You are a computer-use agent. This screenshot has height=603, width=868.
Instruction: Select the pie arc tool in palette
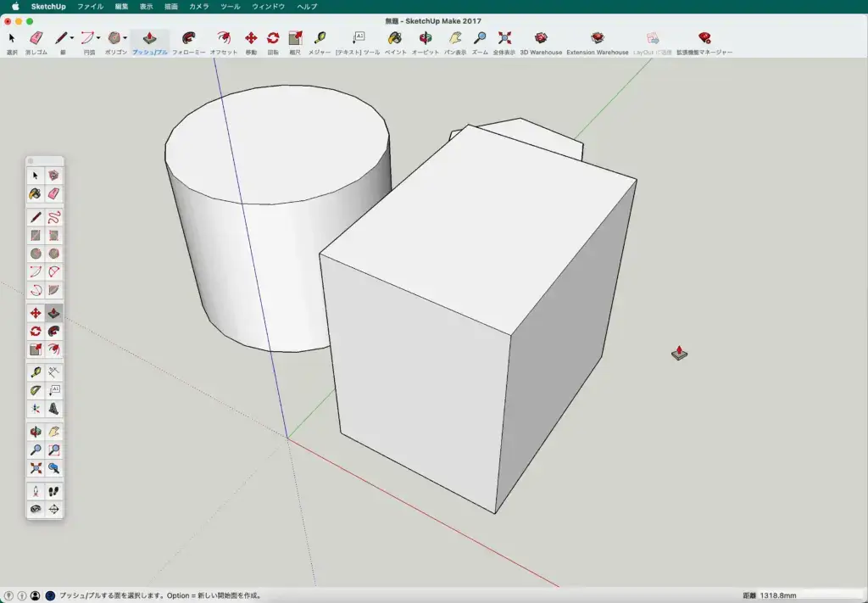[53, 289]
